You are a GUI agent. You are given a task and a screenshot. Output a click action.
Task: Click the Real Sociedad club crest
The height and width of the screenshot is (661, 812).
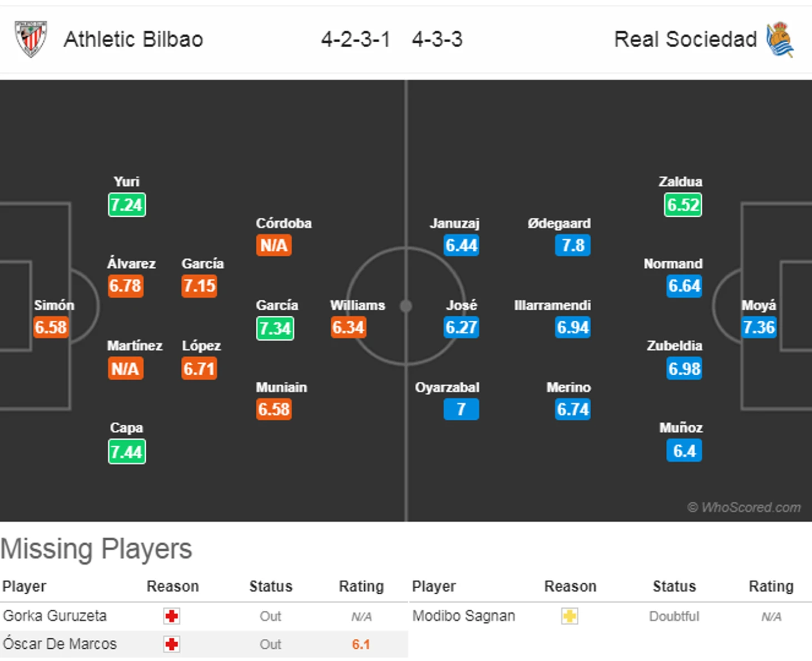click(780, 39)
